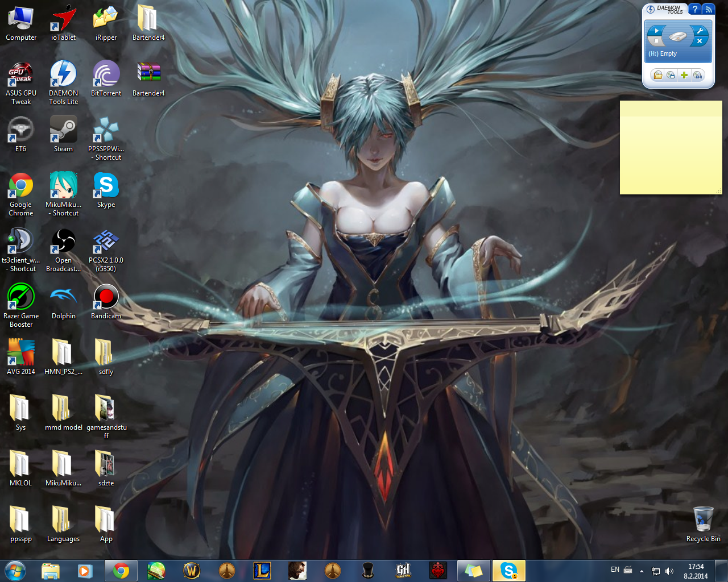Open the Recycle Bin
The image size is (728, 582).
(x=704, y=524)
